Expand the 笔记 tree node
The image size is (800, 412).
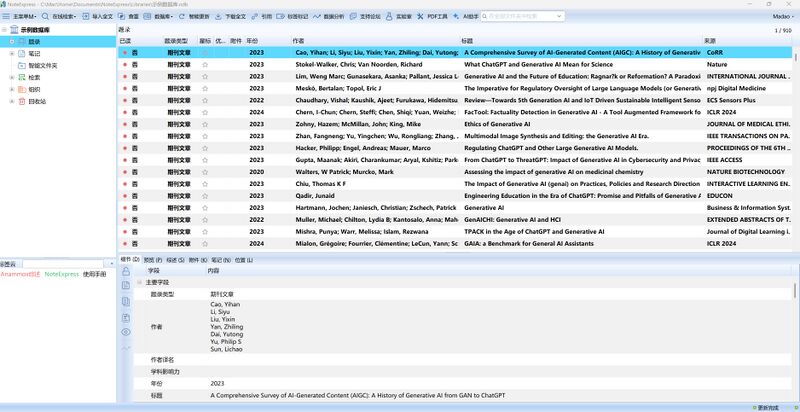click(12, 54)
